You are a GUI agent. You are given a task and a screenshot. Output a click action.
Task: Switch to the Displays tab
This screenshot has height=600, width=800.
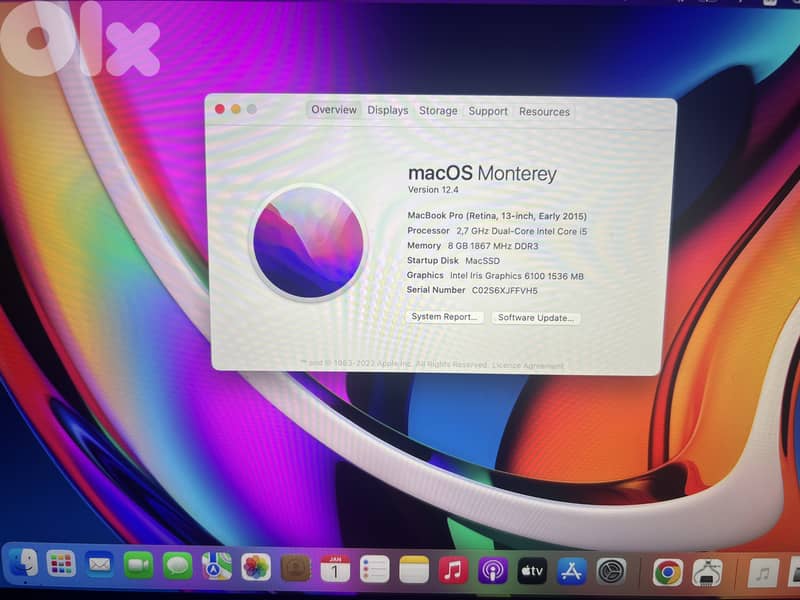388,110
